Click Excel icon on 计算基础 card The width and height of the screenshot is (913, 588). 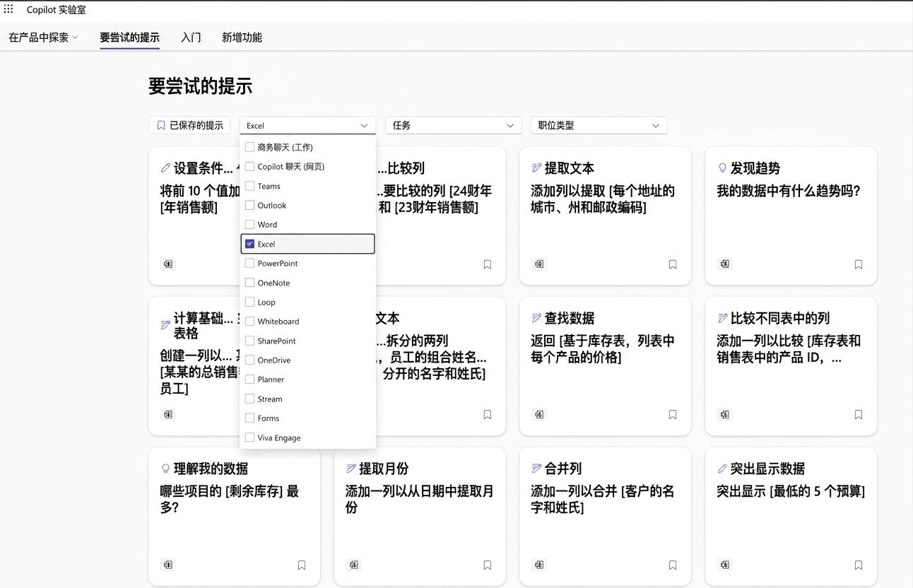[x=168, y=415]
